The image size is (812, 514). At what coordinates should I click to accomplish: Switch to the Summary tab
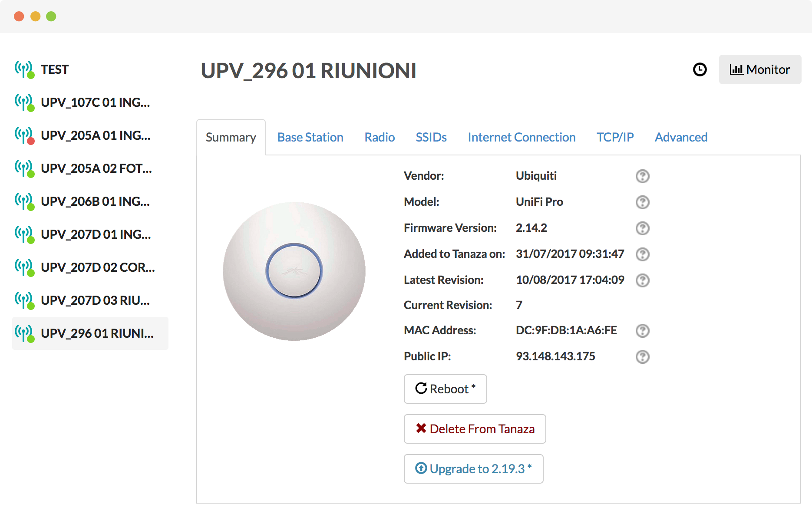(231, 137)
